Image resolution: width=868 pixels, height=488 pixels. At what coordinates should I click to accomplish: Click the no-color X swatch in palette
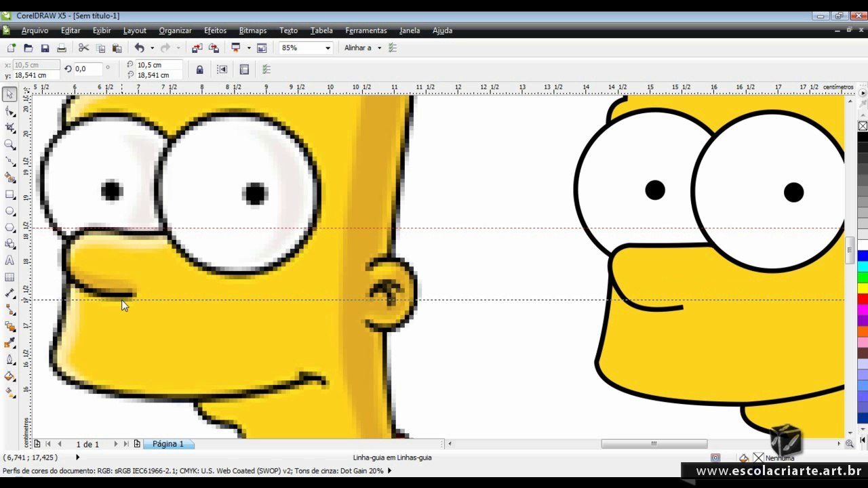(863, 126)
